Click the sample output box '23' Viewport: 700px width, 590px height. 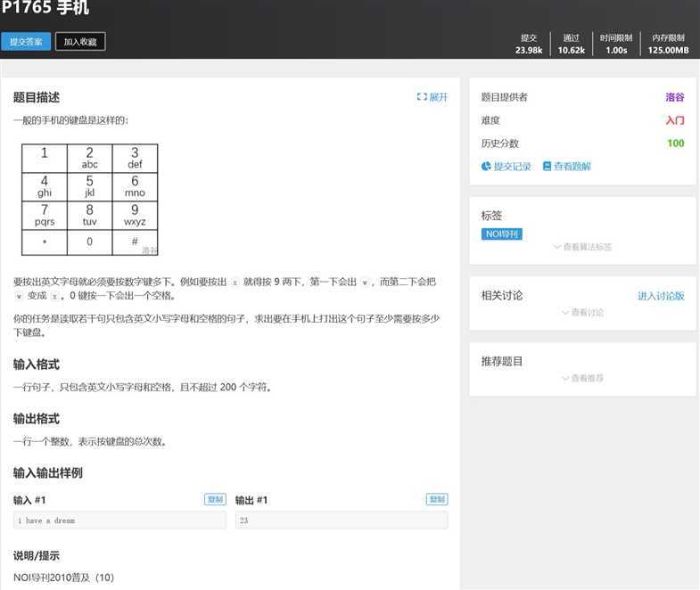[x=342, y=520]
